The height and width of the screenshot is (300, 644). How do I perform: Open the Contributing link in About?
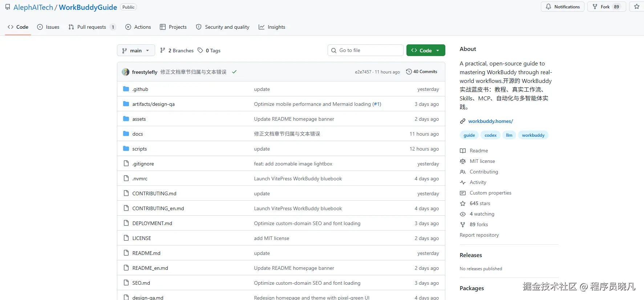484,172
